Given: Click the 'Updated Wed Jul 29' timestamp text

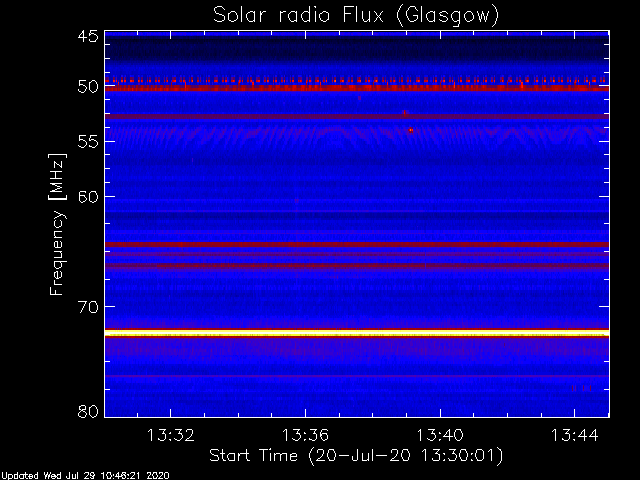Looking at the screenshot, I should tap(84, 476).
